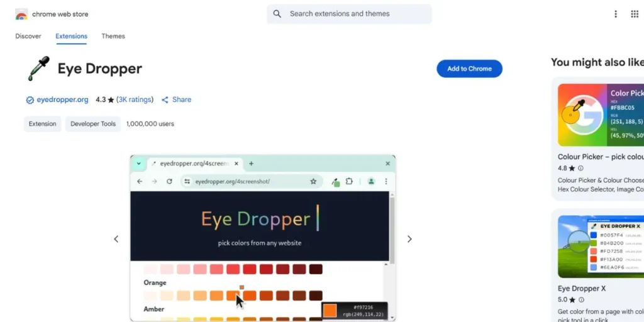Click the eyedropper.org/4screenshot/ address bar

click(252, 181)
